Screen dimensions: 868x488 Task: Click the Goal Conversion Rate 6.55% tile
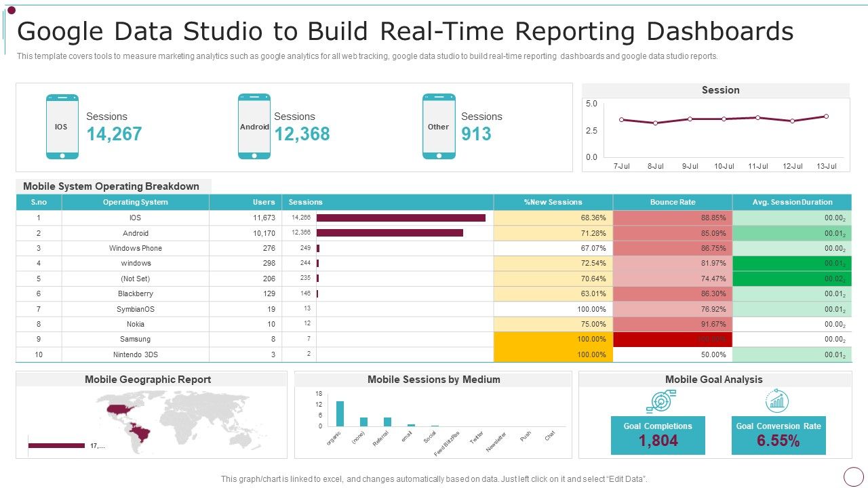point(778,435)
